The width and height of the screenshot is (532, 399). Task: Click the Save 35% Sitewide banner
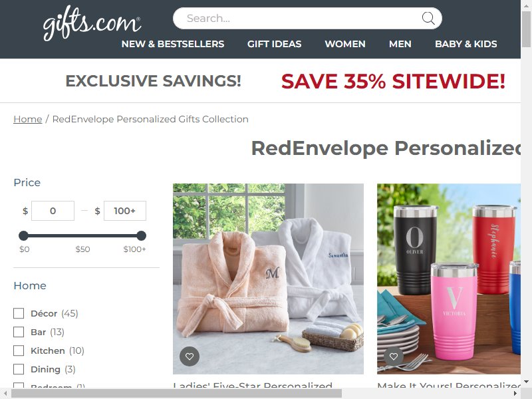393,81
